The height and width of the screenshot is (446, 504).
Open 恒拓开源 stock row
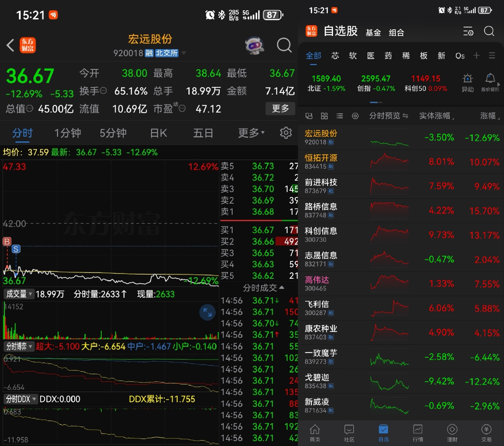401,161
